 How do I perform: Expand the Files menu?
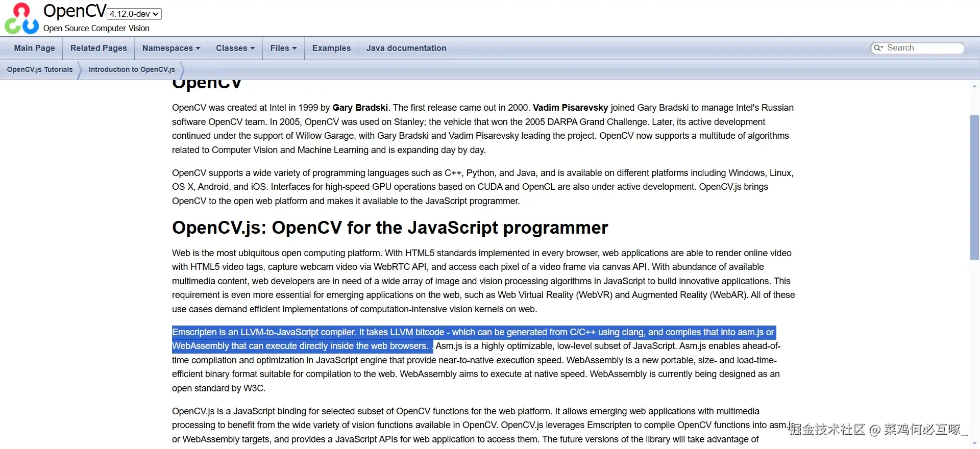click(x=283, y=48)
